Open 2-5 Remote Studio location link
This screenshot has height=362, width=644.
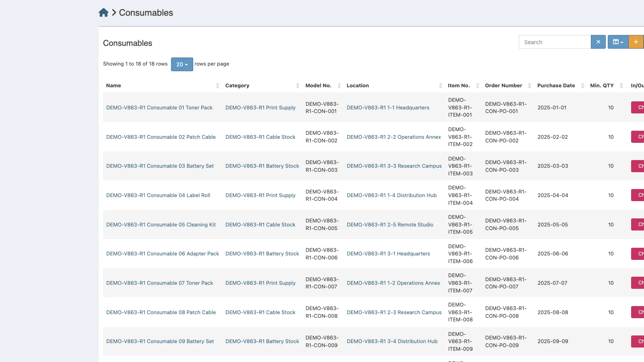pyautogui.click(x=390, y=224)
